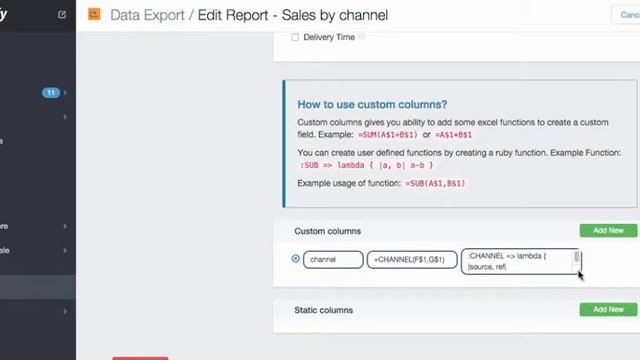Enable the Delivery Time checkbox
This screenshot has width=640, height=360.
pyautogui.click(x=295, y=37)
